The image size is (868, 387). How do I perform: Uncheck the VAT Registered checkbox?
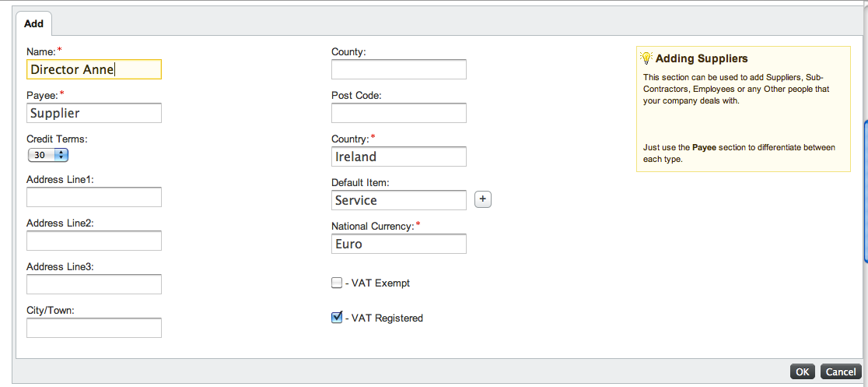(337, 318)
